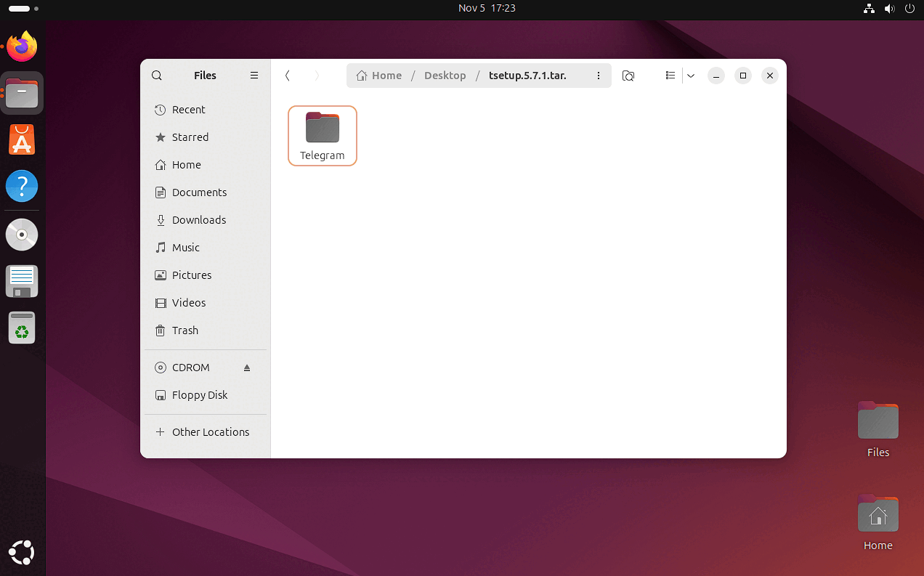
Task: Open the Files hamburger main menu
Action: [254, 76]
